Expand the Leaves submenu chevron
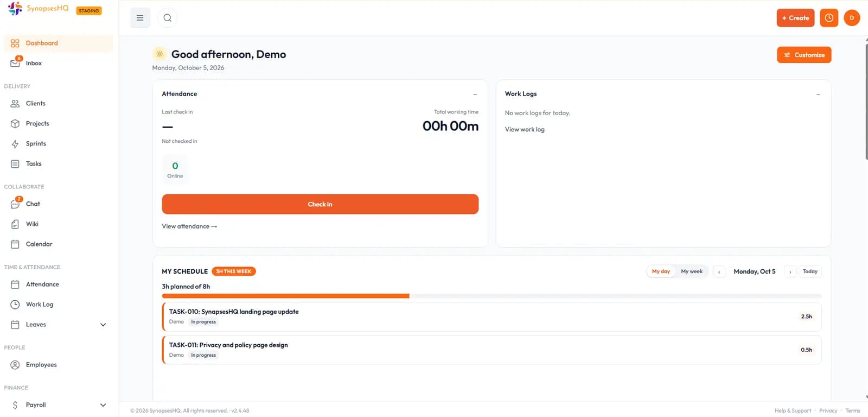The height and width of the screenshot is (417, 868). (x=103, y=325)
